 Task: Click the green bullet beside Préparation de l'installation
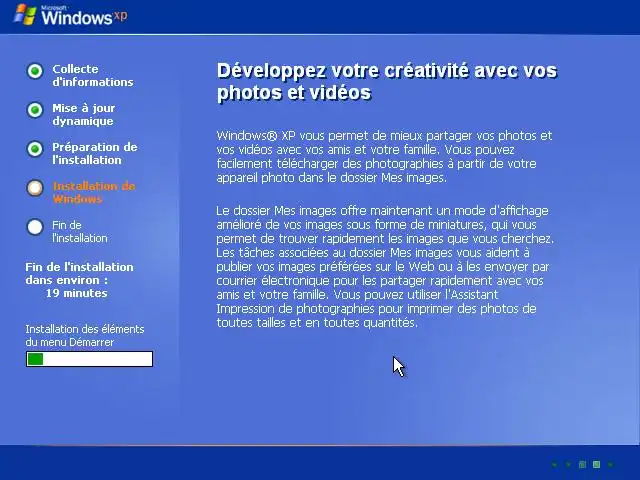point(35,149)
